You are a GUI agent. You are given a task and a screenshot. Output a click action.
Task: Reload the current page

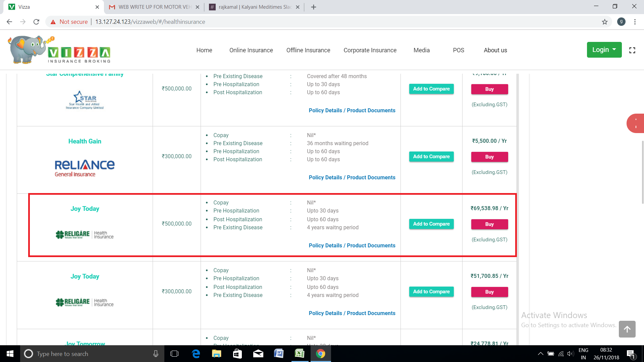(x=36, y=22)
